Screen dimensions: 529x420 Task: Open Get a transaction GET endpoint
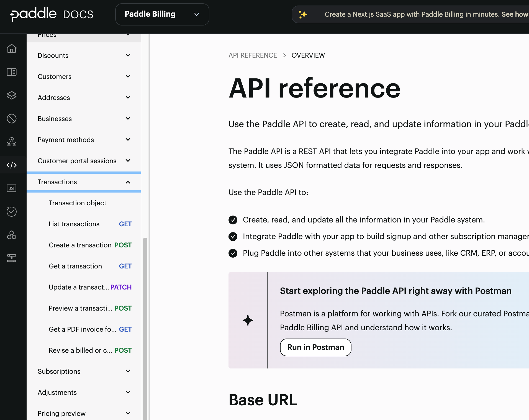[x=84, y=266]
